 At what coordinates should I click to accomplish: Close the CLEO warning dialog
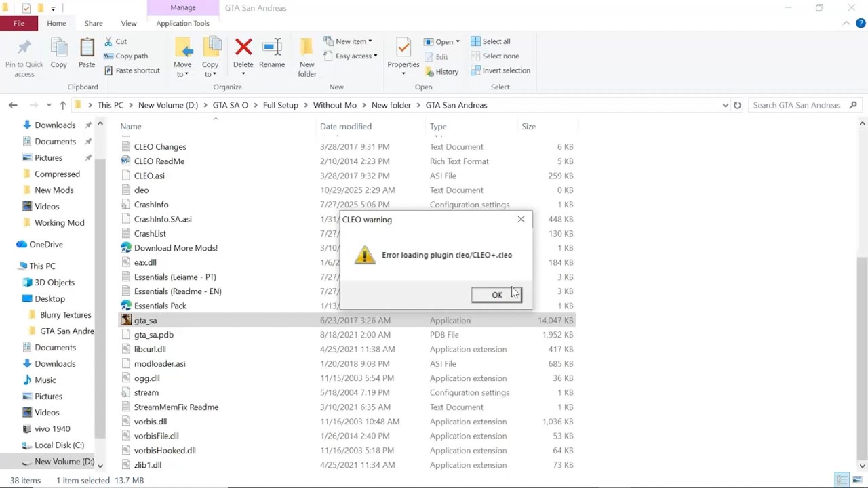coord(521,219)
